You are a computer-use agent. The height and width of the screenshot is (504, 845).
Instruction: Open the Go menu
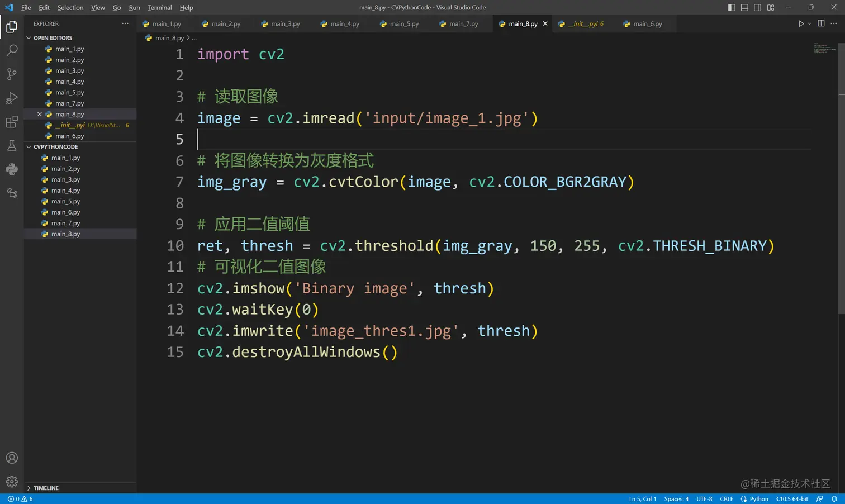[117, 7]
